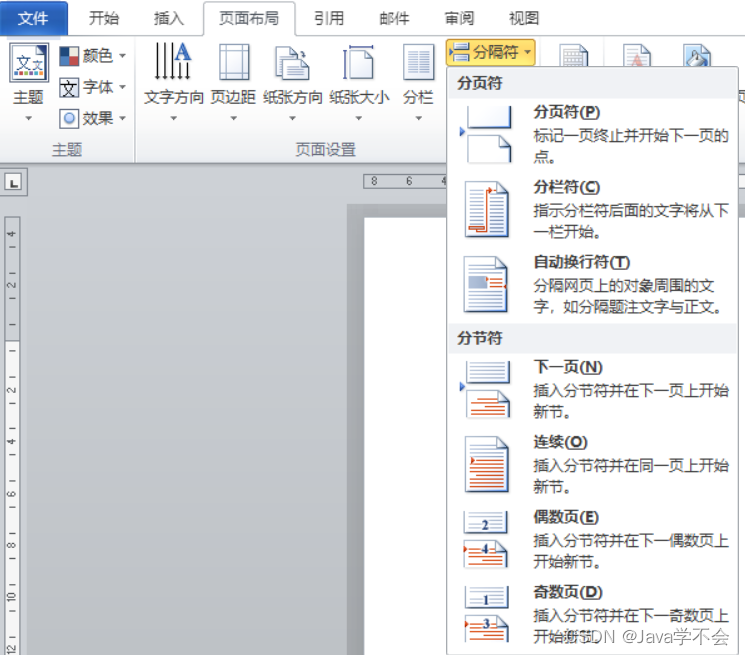Image resolution: width=745 pixels, height=655 pixels.
Task: Open the 字体 dropdown arrow
Action: coord(123,87)
